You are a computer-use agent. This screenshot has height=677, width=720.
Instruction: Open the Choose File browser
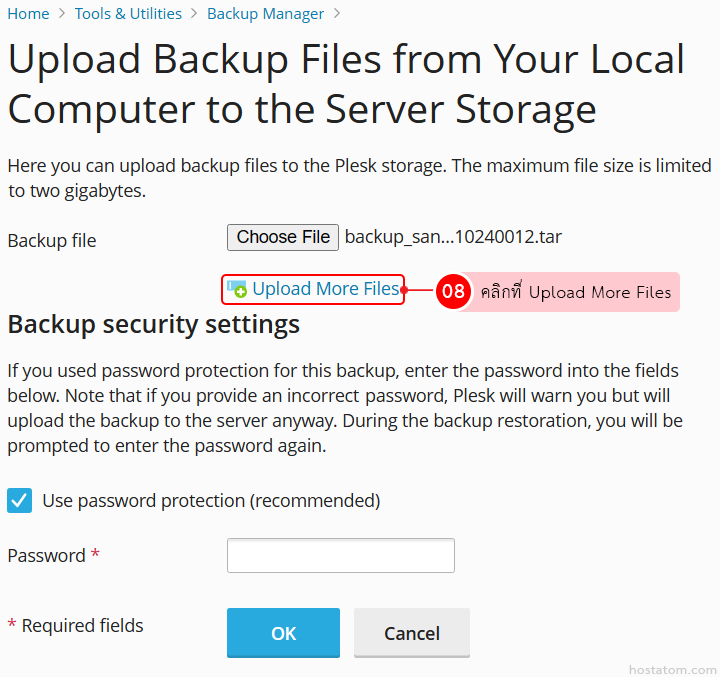pos(283,237)
